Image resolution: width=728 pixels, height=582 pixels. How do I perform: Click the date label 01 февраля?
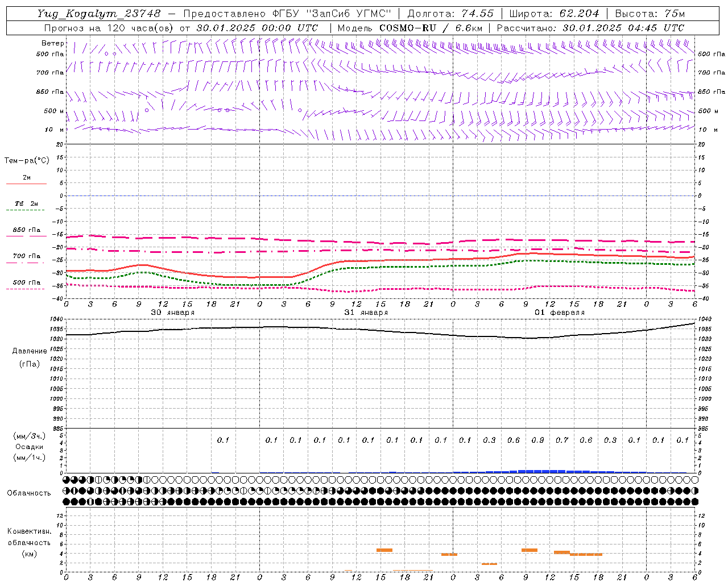coord(560,313)
